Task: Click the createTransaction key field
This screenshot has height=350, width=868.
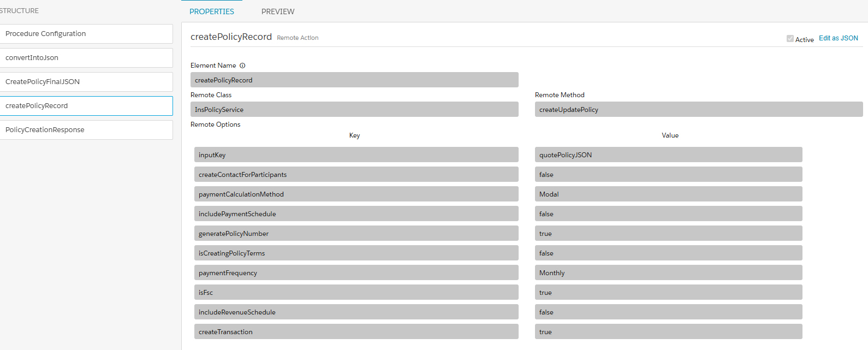Action: (356, 332)
